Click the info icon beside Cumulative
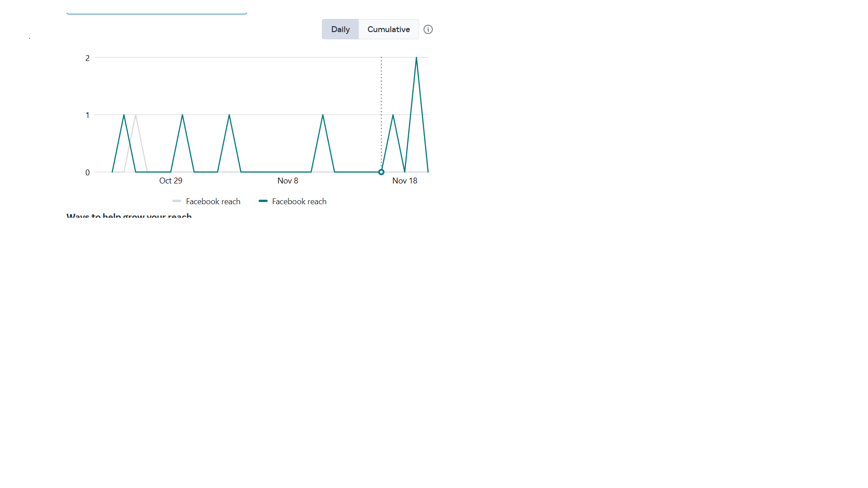Screen dimensions: 868x488 click(428, 29)
